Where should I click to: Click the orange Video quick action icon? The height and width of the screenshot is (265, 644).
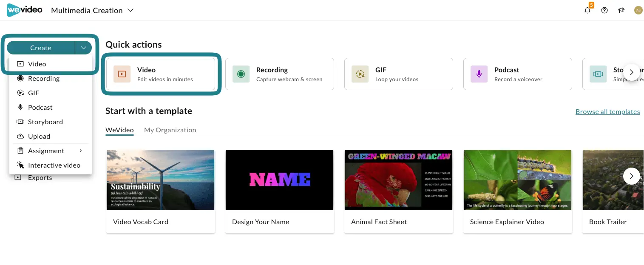coord(122,74)
